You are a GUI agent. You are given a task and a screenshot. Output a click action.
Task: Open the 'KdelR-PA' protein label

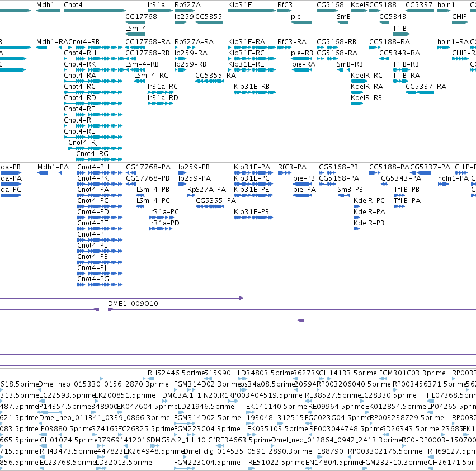coord(370,212)
